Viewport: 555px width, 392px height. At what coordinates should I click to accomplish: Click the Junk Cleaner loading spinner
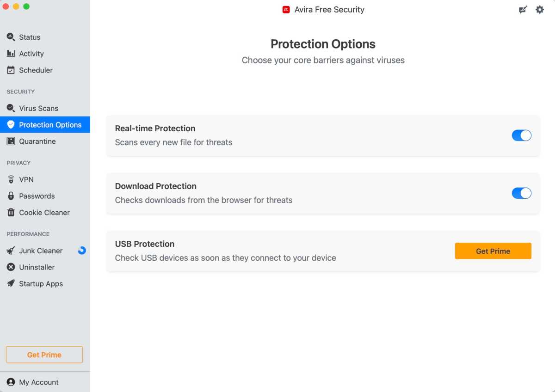pos(82,251)
